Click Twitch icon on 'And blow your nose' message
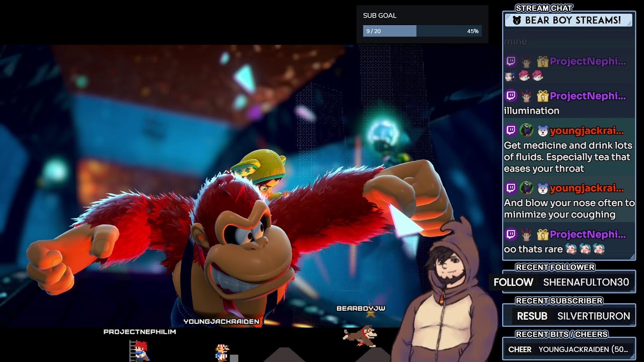The width and height of the screenshot is (644, 362). click(511, 189)
